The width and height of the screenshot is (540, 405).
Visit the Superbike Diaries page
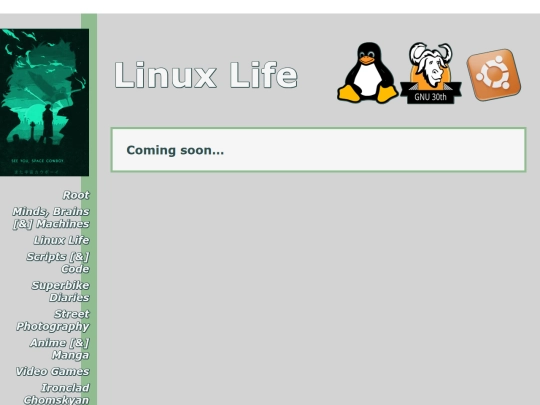tap(61, 291)
